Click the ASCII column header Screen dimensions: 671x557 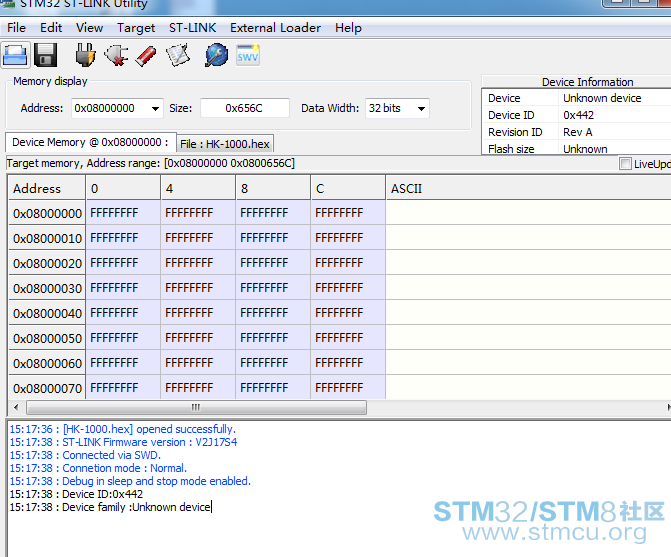pos(528,188)
